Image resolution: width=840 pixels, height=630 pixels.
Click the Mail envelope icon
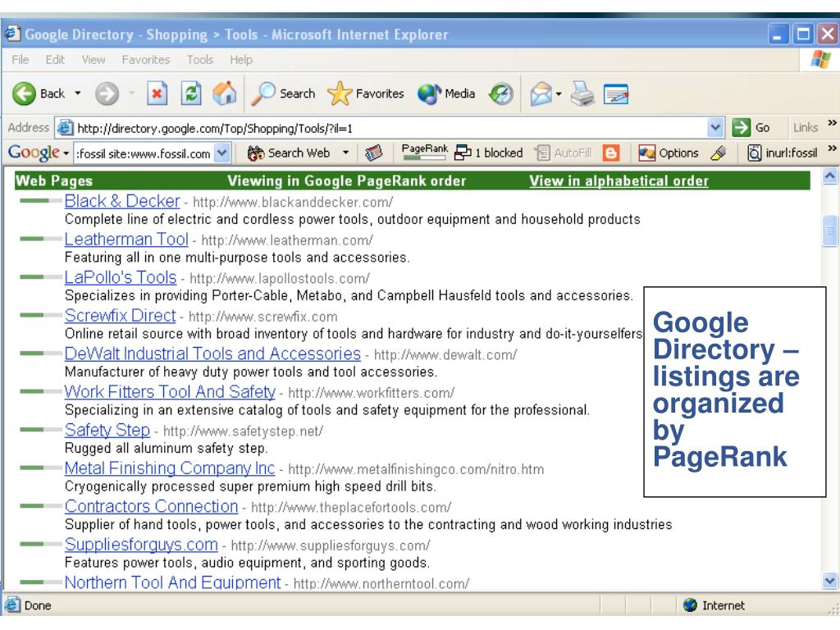tap(541, 94)
